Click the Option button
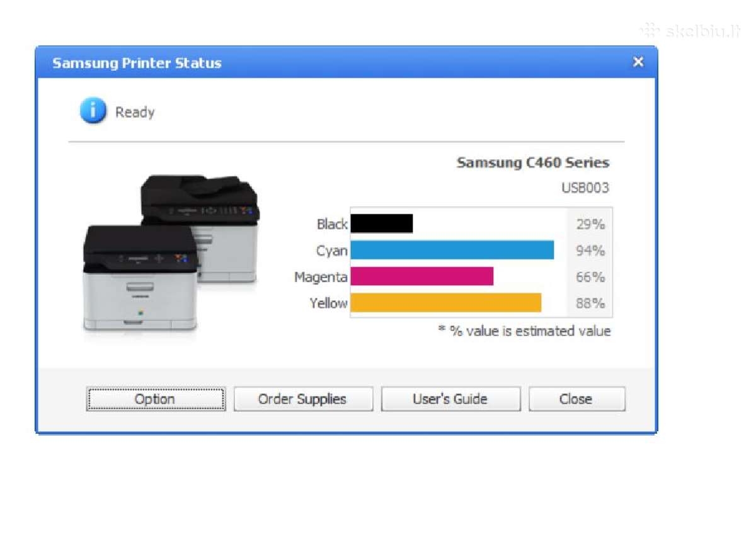 pos(155,399)
